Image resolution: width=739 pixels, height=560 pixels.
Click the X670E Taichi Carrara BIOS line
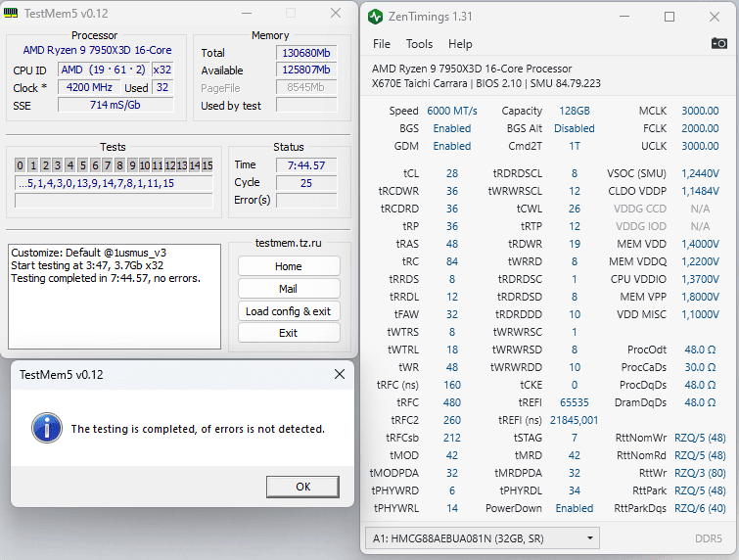(x=485, y=84)
